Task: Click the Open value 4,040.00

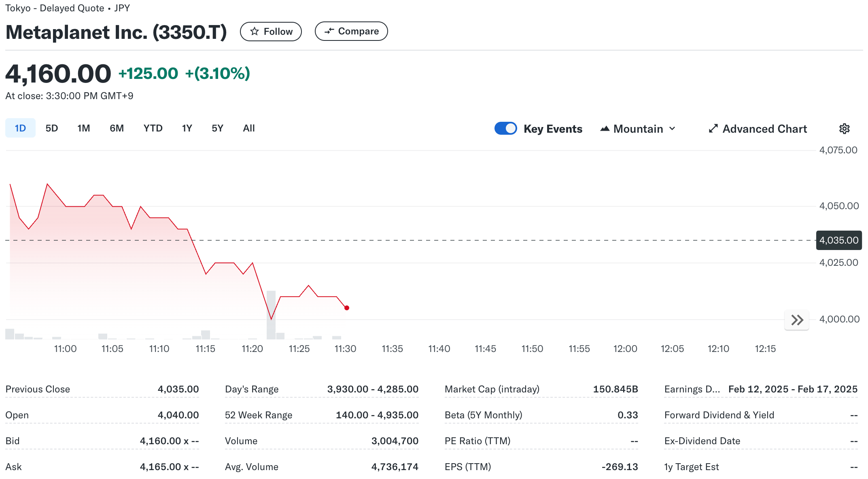Action: pyautogui.click(x=178, y=415)
